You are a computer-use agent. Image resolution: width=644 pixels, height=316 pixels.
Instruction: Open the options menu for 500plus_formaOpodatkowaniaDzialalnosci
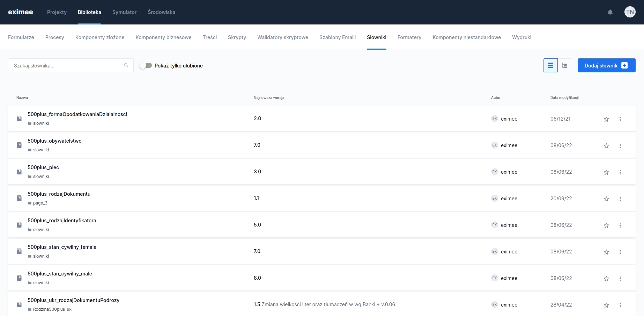pos(620,119)
